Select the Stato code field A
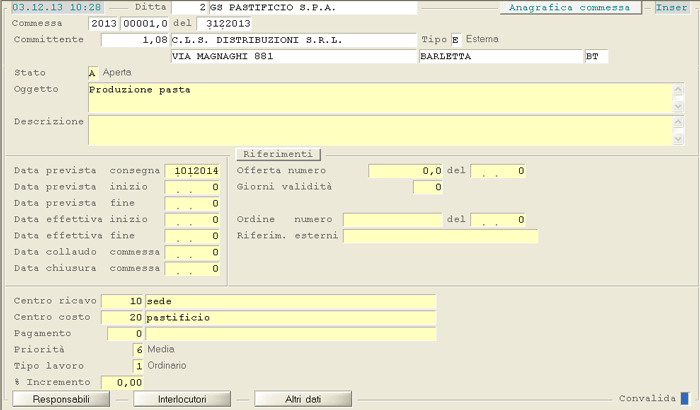This screenshot has width=700, height=410. point(92,73)
